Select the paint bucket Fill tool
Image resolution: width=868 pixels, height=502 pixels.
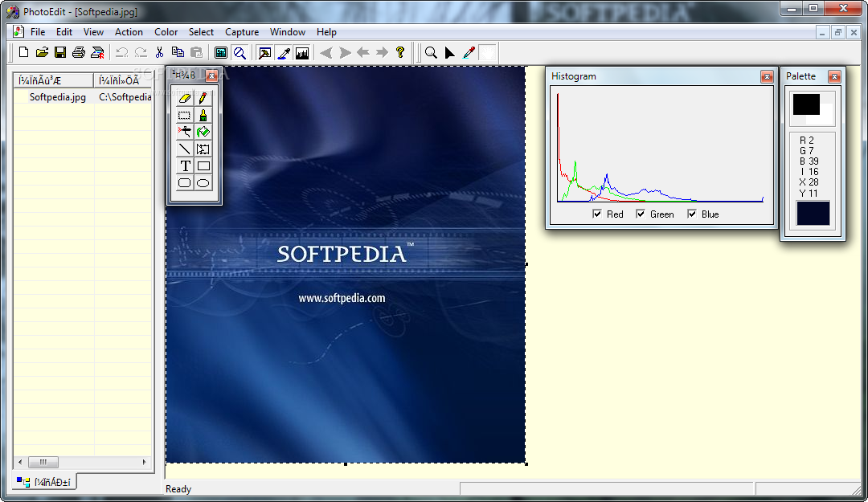tap(203, 133)
